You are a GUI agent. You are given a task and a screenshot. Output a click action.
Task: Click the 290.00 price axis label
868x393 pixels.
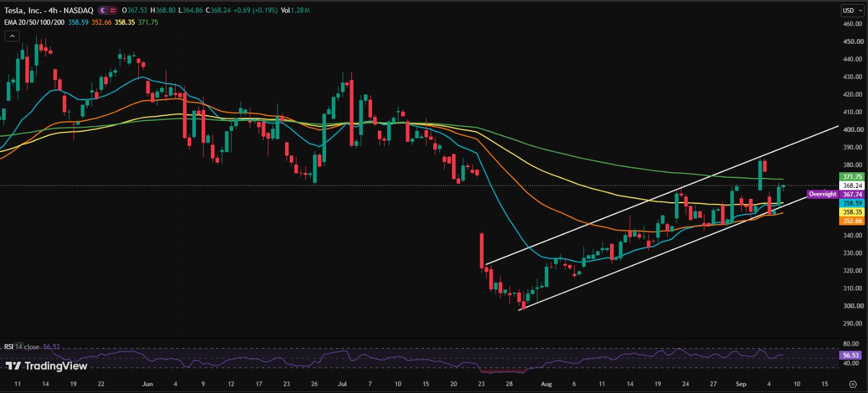pyautogui.click(x=852, y=323)
